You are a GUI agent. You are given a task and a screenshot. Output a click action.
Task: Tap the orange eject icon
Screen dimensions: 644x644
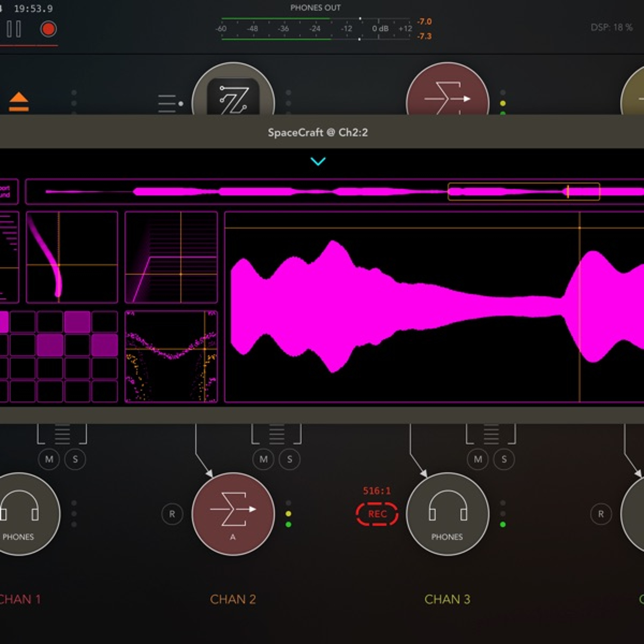pyautogui.click(x=19, y=102)
